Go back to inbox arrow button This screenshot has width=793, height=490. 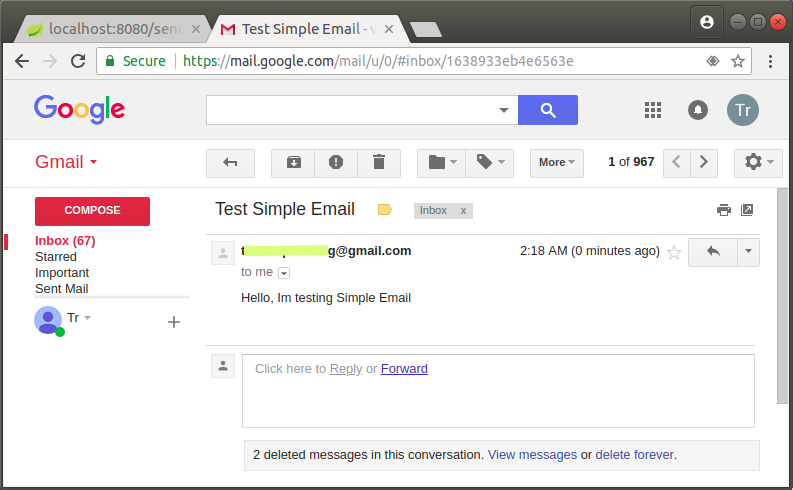tap(230, 163)
